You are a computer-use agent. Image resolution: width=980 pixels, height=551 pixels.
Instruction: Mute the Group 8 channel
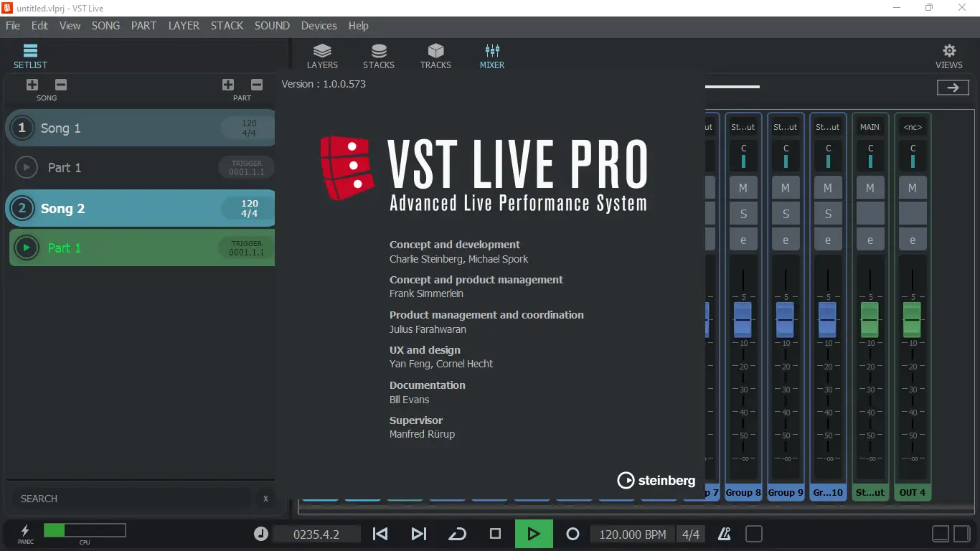coord(743,188)
